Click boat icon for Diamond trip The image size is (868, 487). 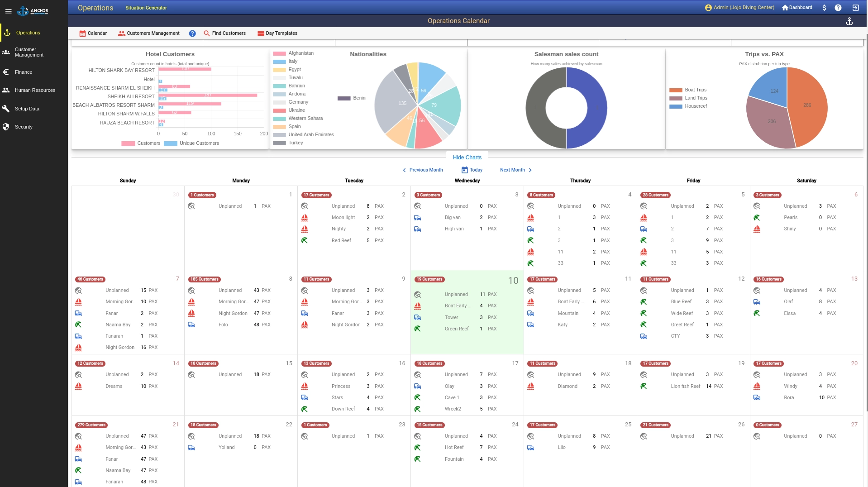click(x=531, y=386)
